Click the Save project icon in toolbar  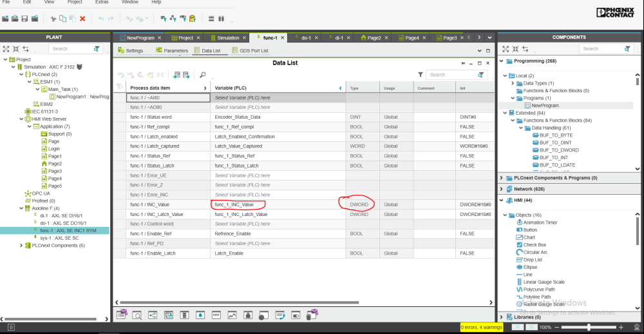pos(24,19)
